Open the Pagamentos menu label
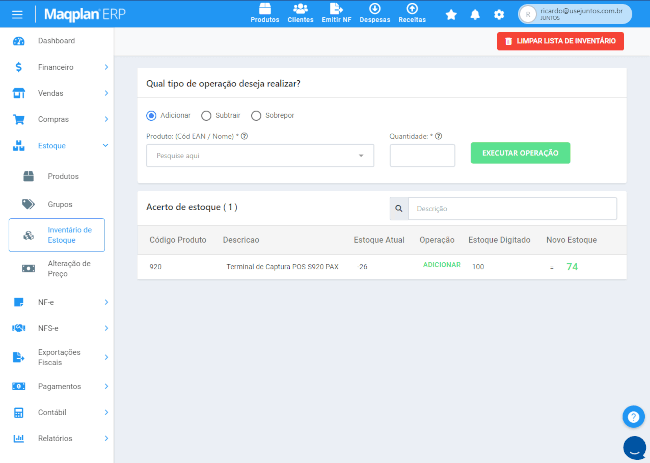Image resolution: width=650 pixels, height=463 pixels. [59, 386]
